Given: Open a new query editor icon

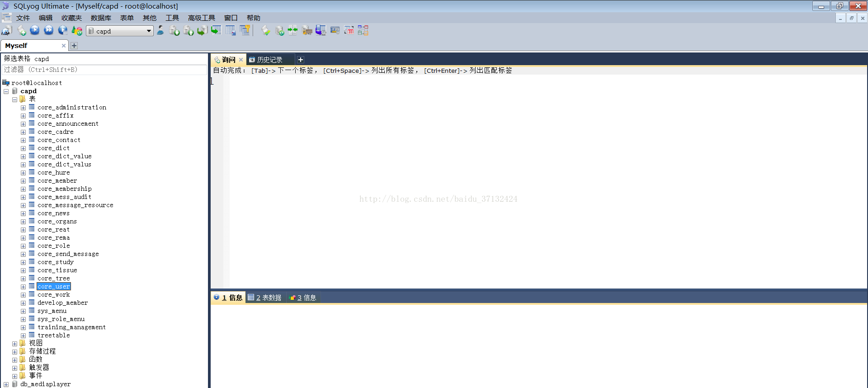Looking at the screenshot, I should (x=21, y=31).
